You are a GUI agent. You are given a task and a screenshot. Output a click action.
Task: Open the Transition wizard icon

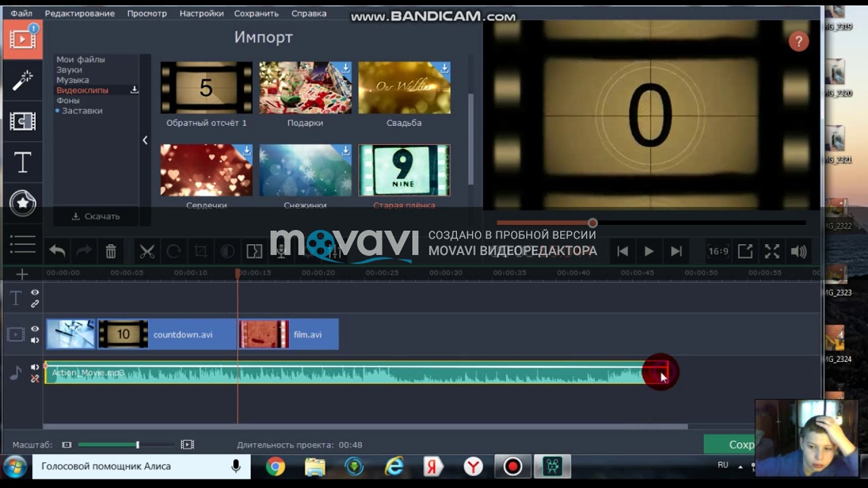coord(254,251)
